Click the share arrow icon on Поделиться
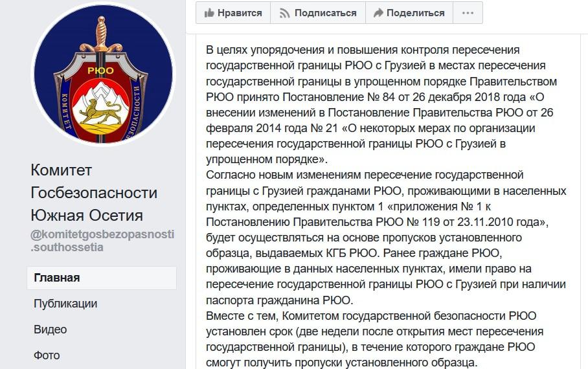The height and width of the screenshot is (369, 588). 378,13
